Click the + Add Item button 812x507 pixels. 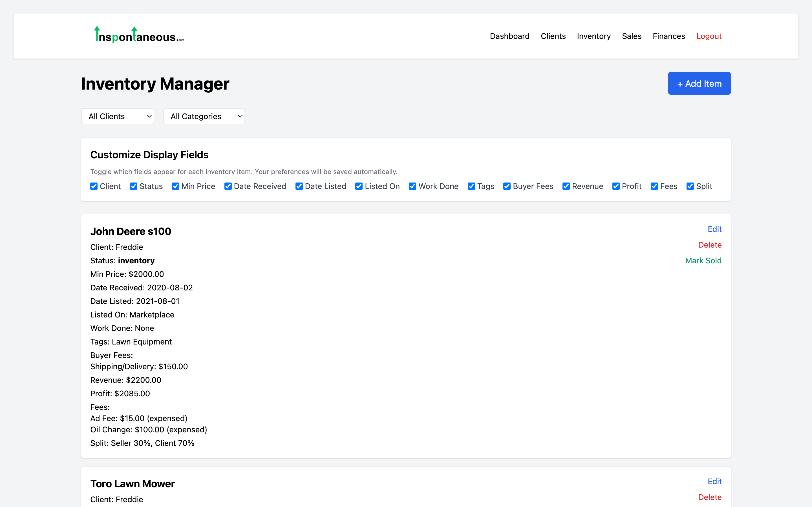[699, 83]
